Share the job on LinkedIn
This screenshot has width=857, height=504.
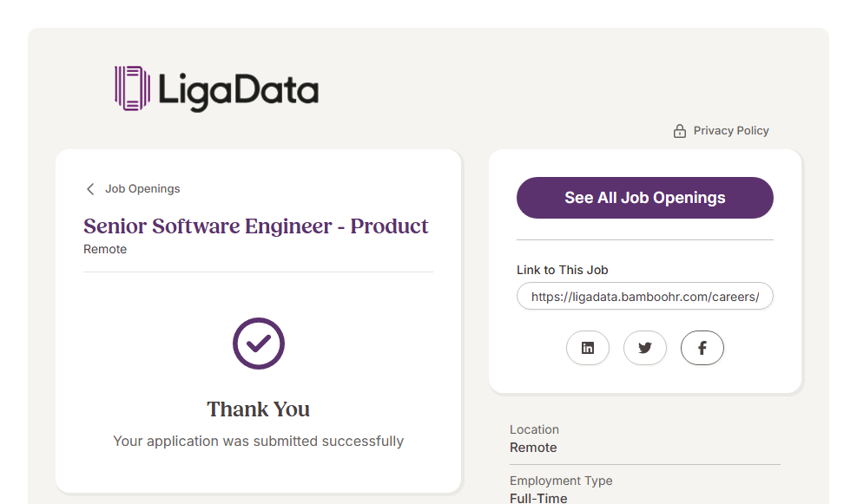588,348
